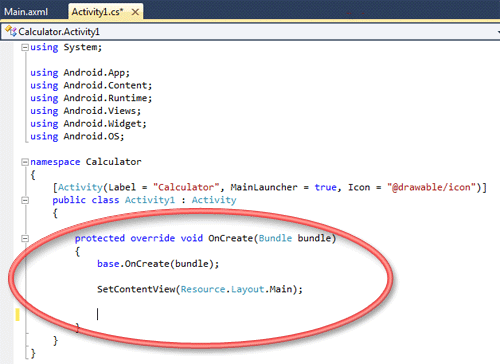Viewport: 500px width, 364px height.
Task: Switch to the Main.axml tab
Action: [26, 12]
